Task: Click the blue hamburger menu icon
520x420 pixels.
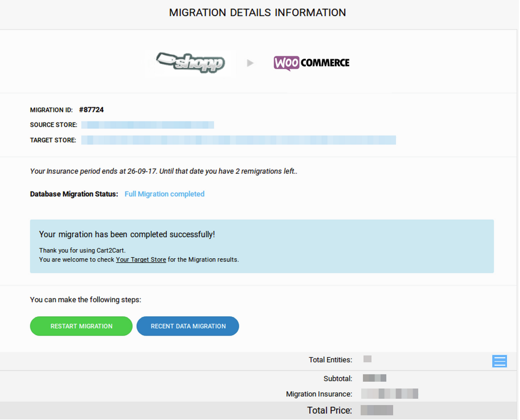Action: (x=499, y=361)
